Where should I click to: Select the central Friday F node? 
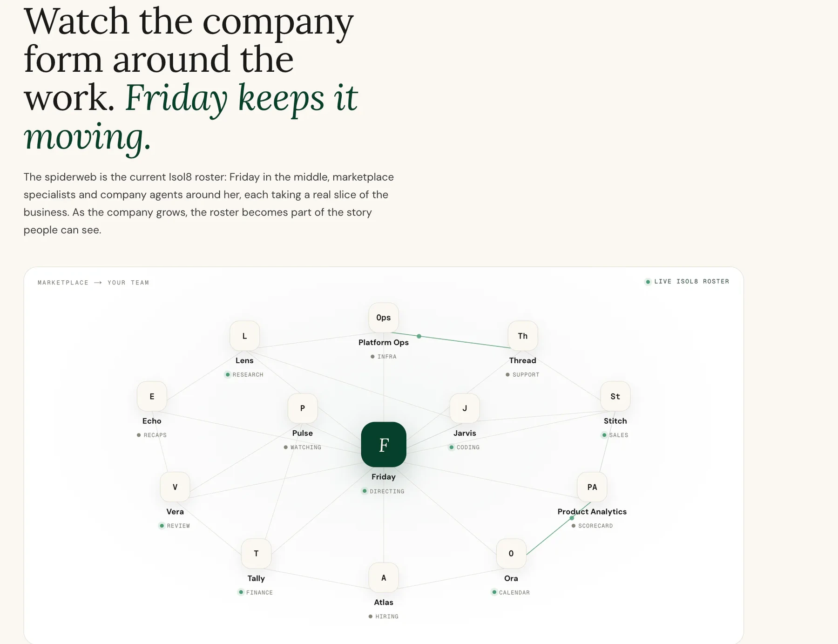(x=384, y=445)
